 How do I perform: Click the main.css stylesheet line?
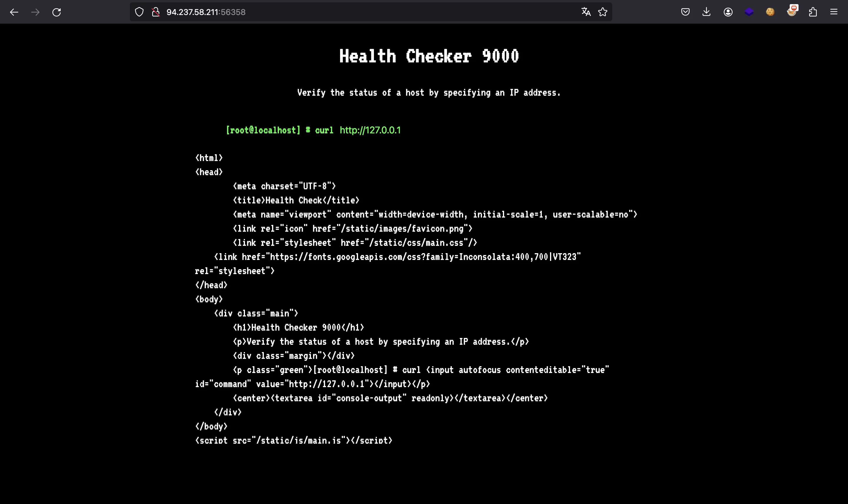click(355, 243)
